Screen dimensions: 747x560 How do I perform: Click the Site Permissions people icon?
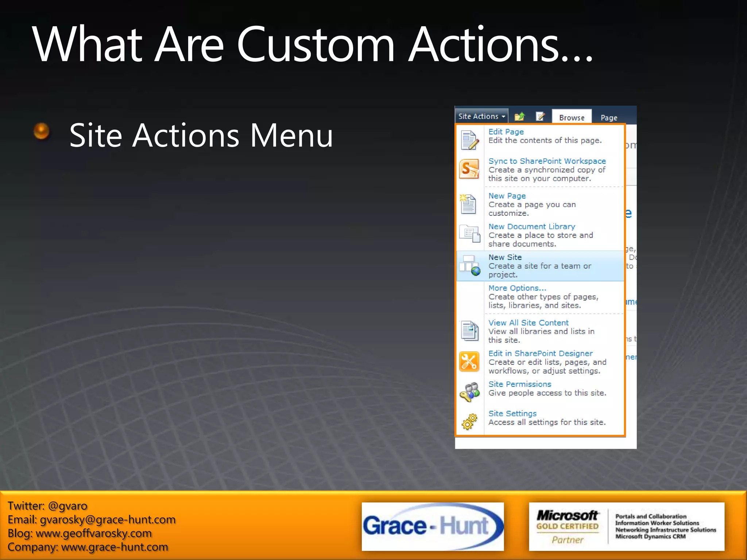pos(470,392)
